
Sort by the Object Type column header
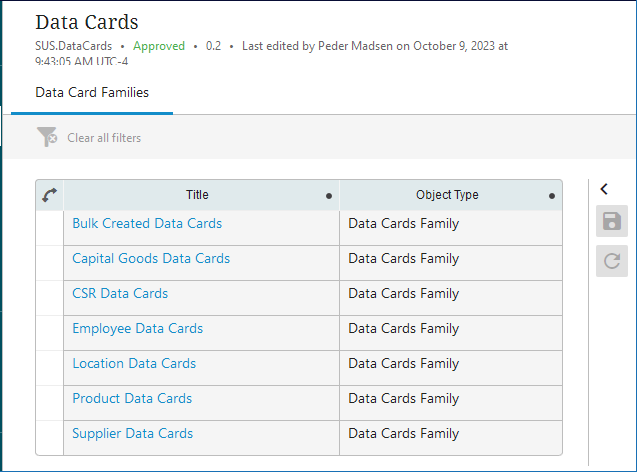tap(447, 195)
